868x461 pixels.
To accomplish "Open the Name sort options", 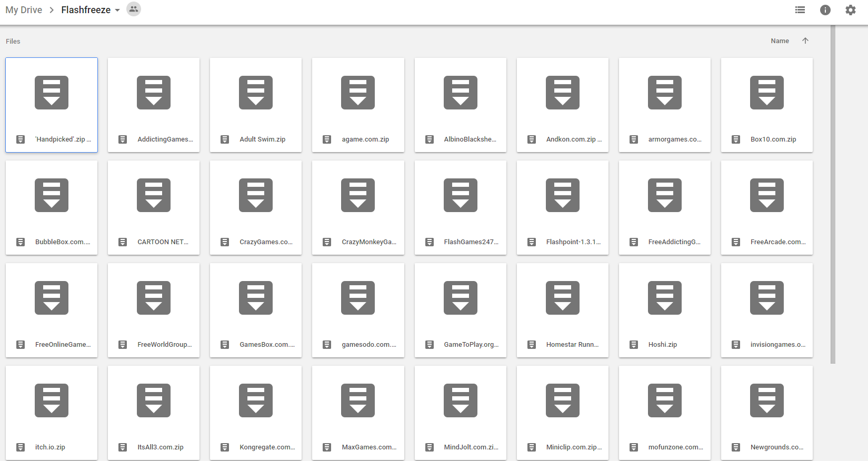I will point(780,41).
